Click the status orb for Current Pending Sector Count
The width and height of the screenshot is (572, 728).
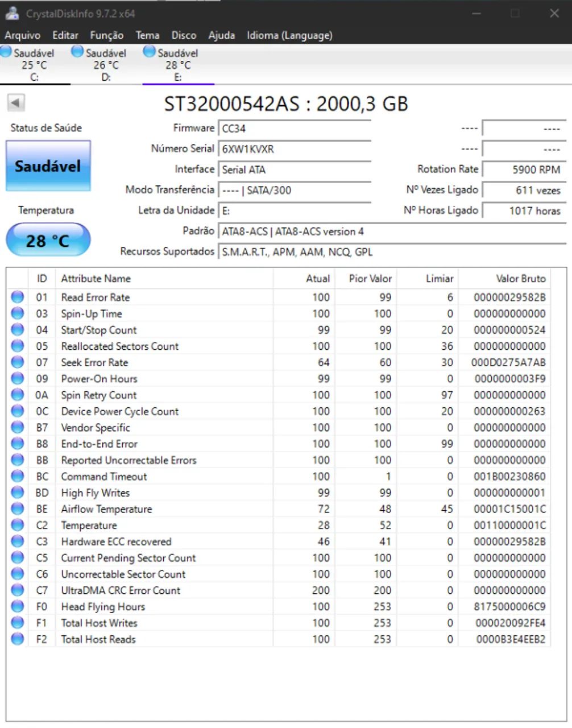[18, 558]
